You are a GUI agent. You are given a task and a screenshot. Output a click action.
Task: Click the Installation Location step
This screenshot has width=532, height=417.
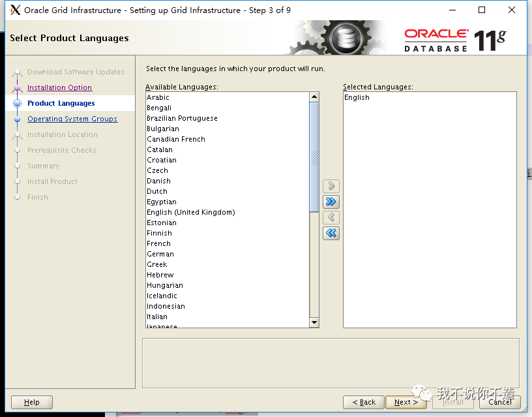[x=63, y=134]
